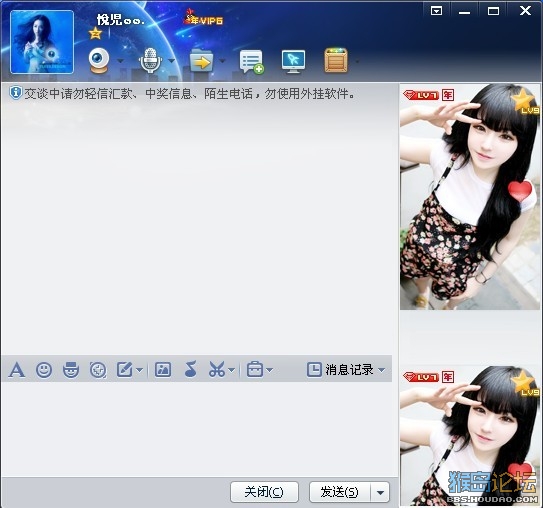The height and width of the screenshot is (508, 543).
Task: Click the 关闭(C) button
Action: (264, 492)
